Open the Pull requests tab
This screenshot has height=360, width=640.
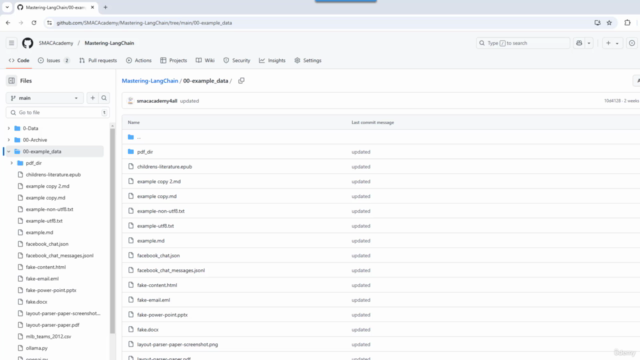[98, 60]
